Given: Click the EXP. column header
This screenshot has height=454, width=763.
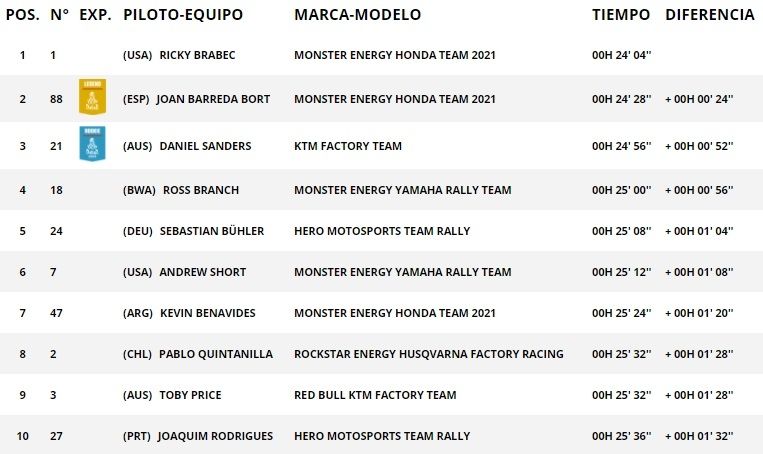Looking at the screenshot, I should coord(94,15).
